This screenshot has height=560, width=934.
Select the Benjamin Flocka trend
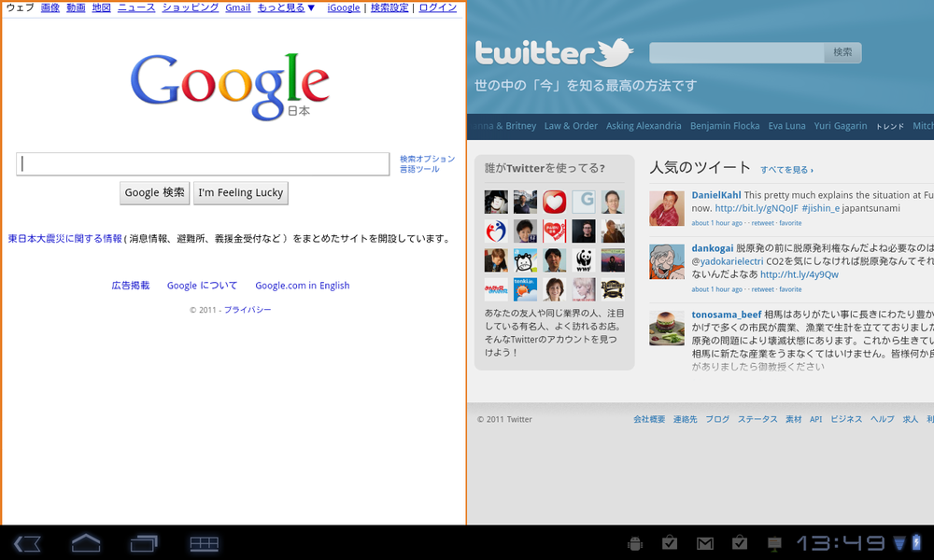(x=725, y=126)
